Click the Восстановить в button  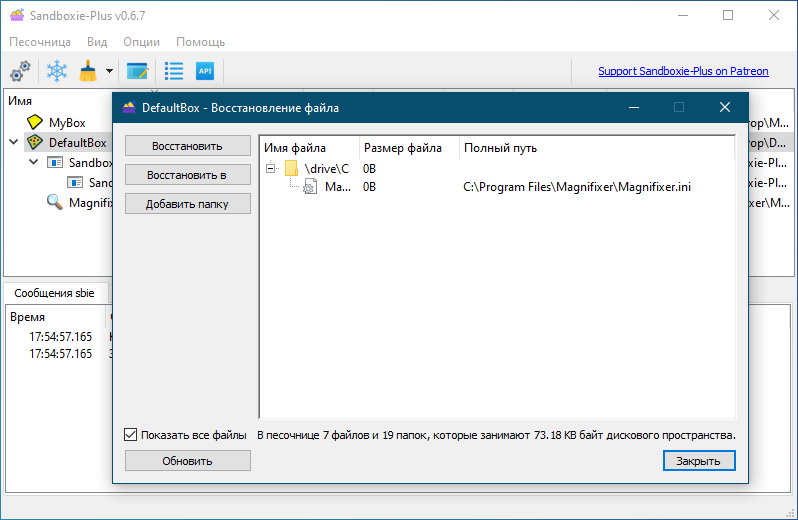[x=187, y=175]
